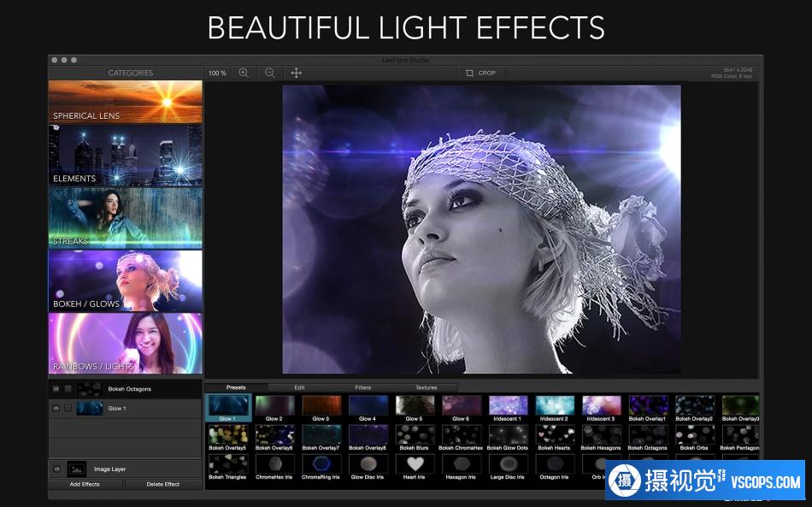
Task: Switch to the Textures tab
Action: tap(426, 387)
